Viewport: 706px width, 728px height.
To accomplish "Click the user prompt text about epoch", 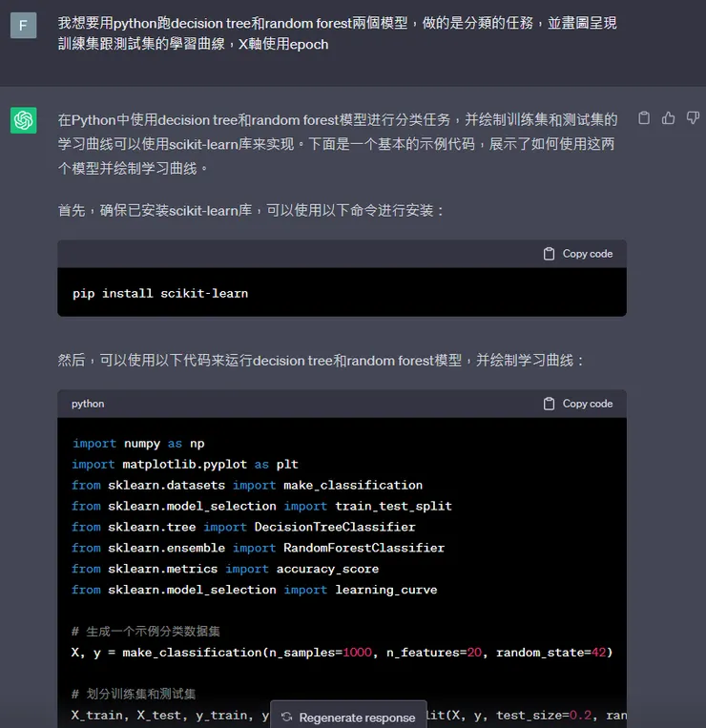I will 337,33.
